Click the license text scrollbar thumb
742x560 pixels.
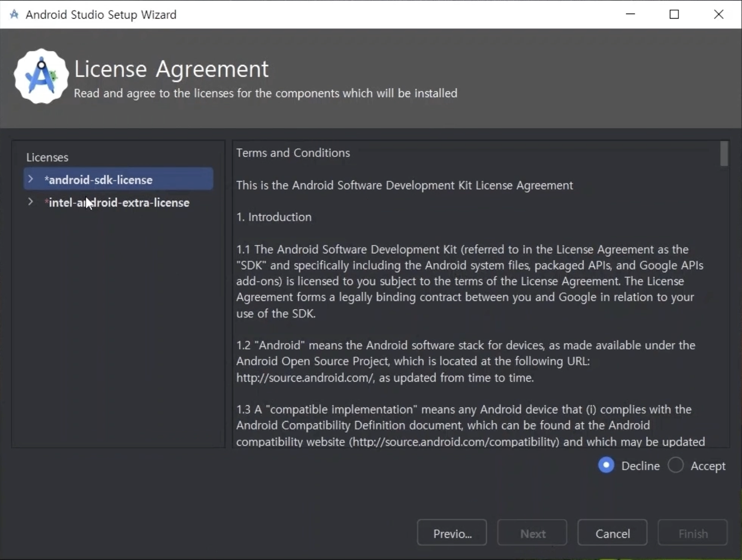724,154
